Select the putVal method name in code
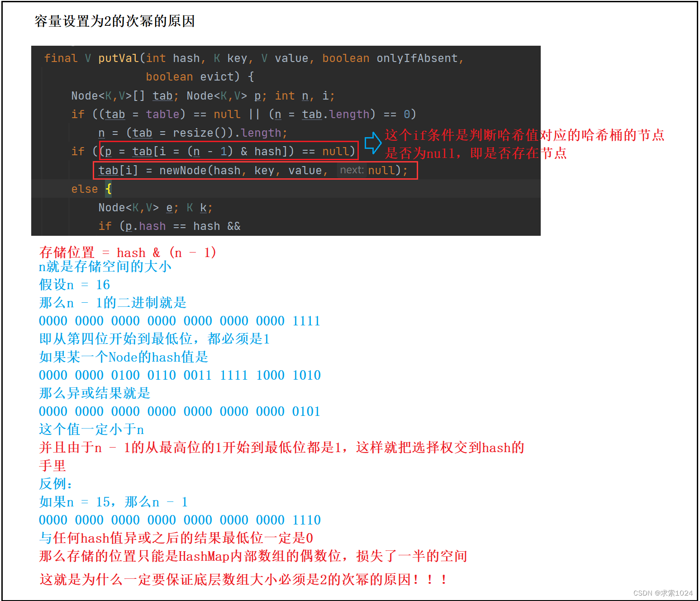Image resolution: width=700 pixels, height=601 pixels. click(x=118, y=58)
